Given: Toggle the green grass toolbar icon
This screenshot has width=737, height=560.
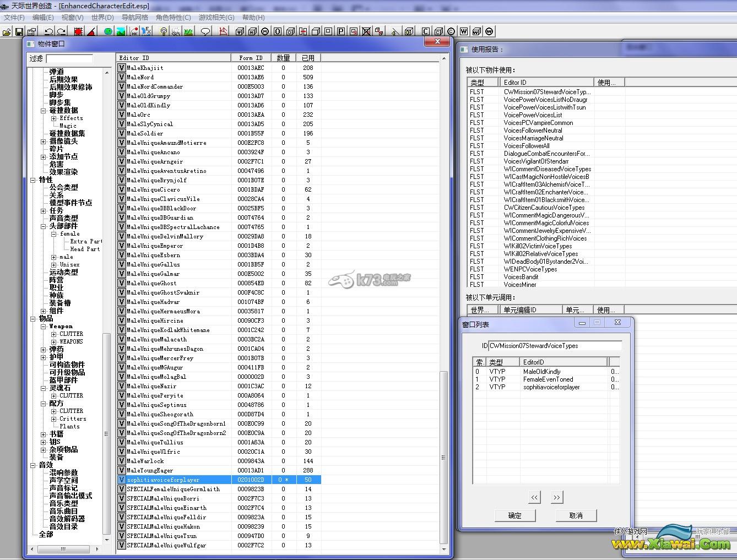Looking at the screenshot, I should coord(189,31).
